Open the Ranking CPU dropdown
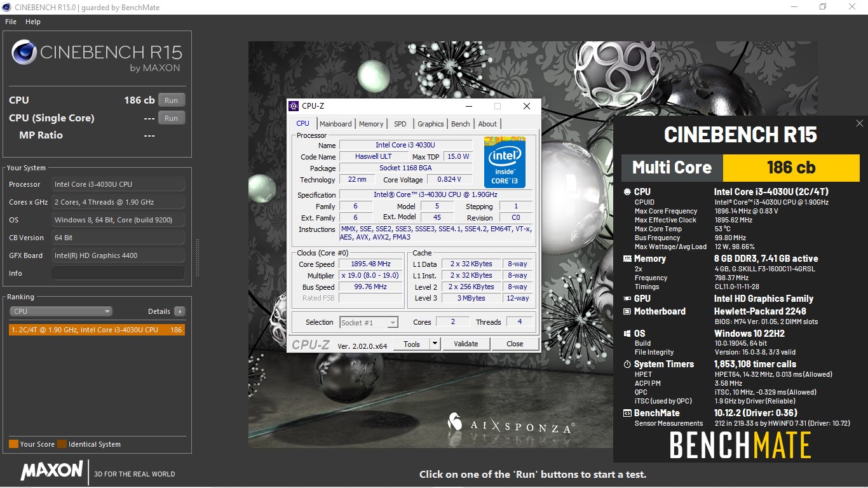Image resolution: width=868 pixels, height=488 pixels. pyautogui.click(x=61, y=311)
